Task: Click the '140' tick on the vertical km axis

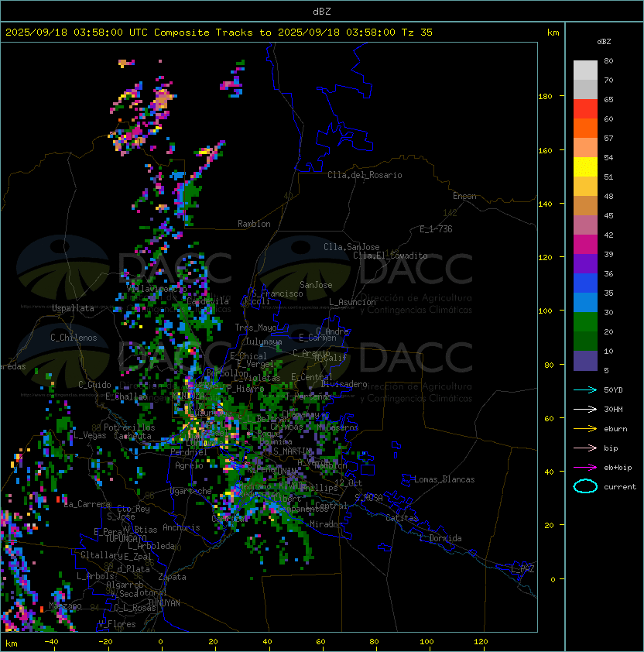Action: [545, 204]
